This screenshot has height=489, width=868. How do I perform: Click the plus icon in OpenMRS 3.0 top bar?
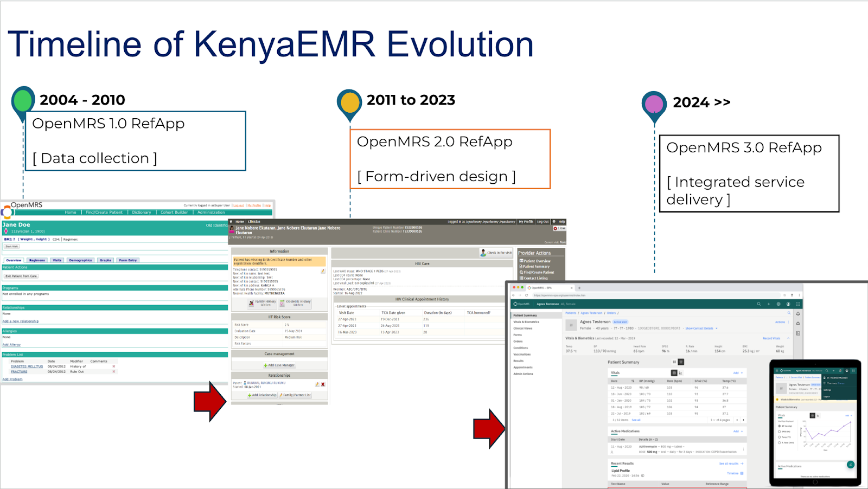768,304
